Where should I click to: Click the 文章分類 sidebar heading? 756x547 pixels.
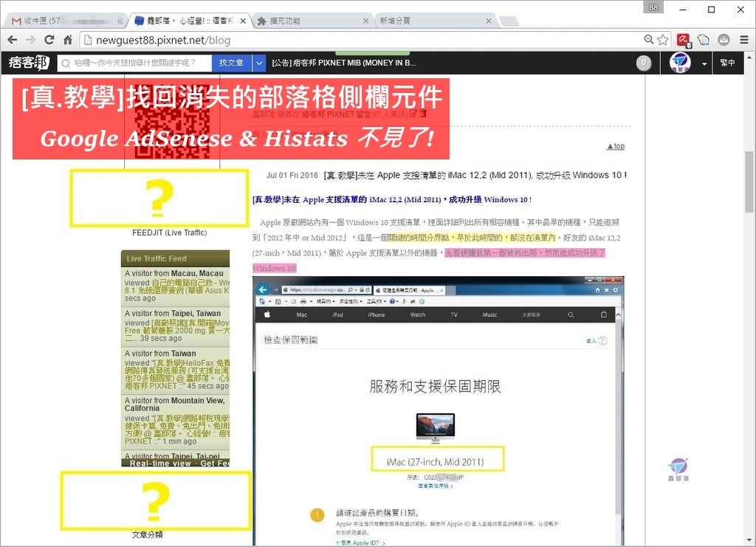tap(147, 534)
